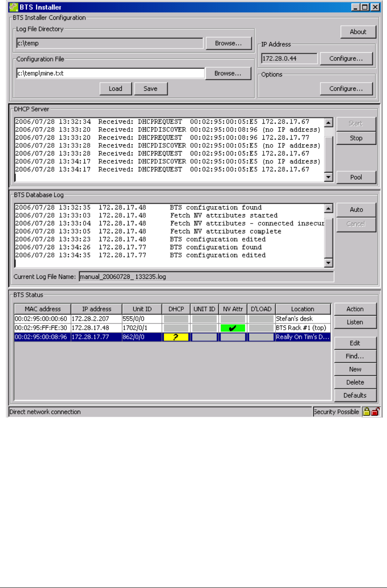Click DHCP Server log scroll down arrow
Image resolution: width=387 pixels, height=588 pixels.
click(328, 176)
